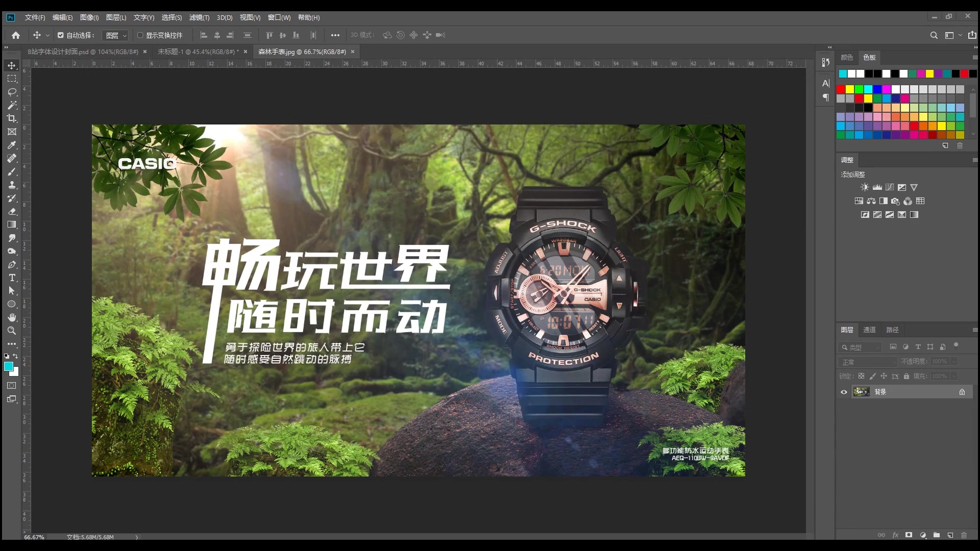
Task: Open the 滤镜 menu
Action: click(x=199, y=17)
